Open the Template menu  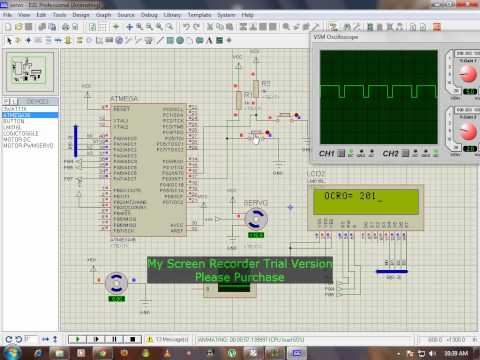tap(199, 15)
